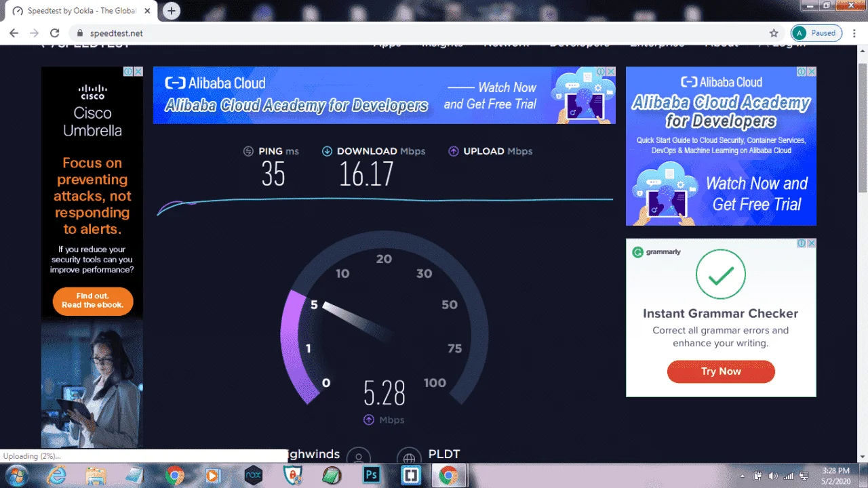Open the Windows Start menu
868x488 pixels.
coord(16,475)
